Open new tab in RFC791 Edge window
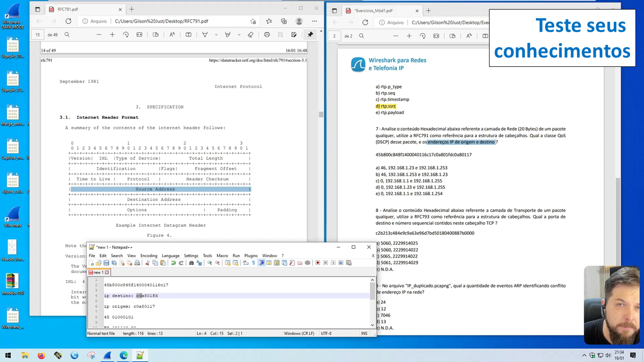Image resolution: width=644 pixels, height=362 pixels. click(131, 9)
